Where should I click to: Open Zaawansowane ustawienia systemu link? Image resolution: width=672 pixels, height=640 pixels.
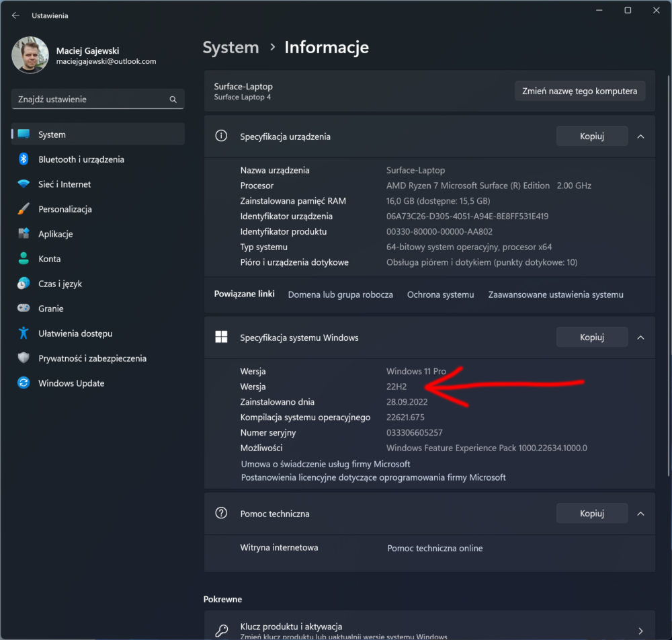[x=556, y=294]
